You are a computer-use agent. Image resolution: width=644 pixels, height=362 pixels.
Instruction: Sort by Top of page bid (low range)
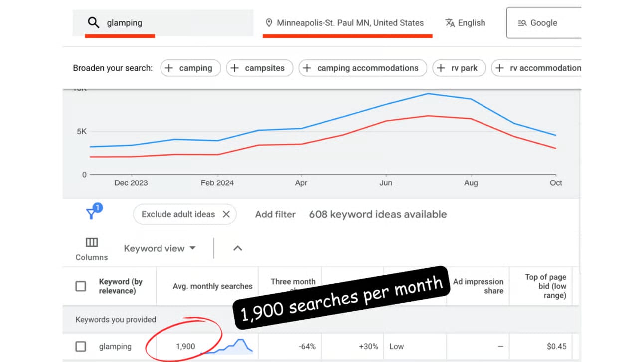pyautogui.click(x=545, y=286)
